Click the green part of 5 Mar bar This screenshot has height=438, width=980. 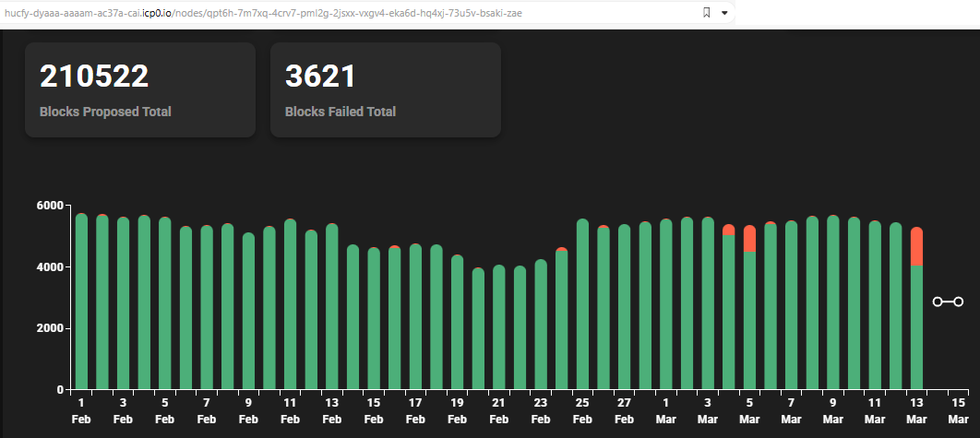[749, 321]
